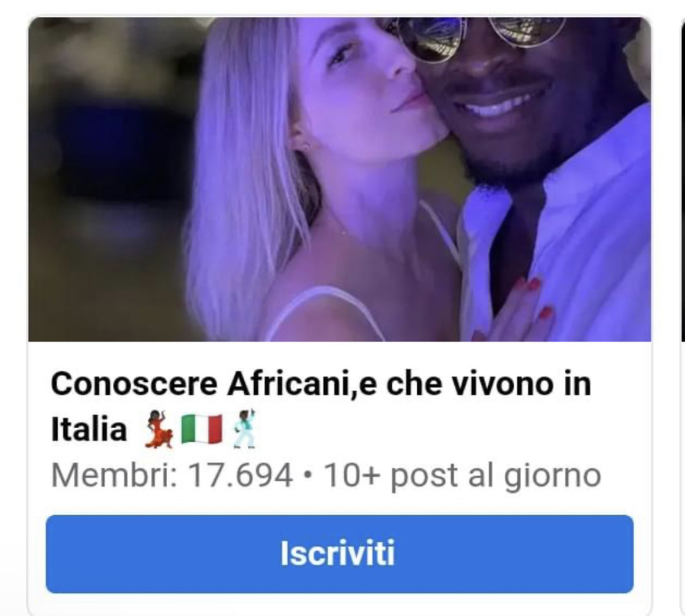Click the Italian flag emoji
The height and width of the screenshot is (616, 685).
tap(202, 430)
